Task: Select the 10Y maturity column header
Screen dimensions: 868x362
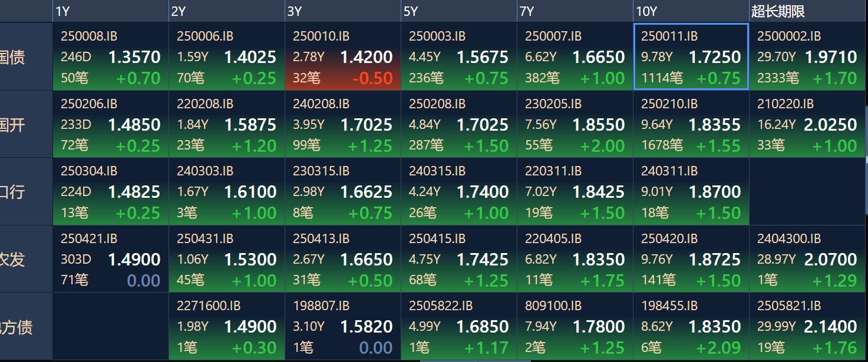Action: click(x=691, y=11)
